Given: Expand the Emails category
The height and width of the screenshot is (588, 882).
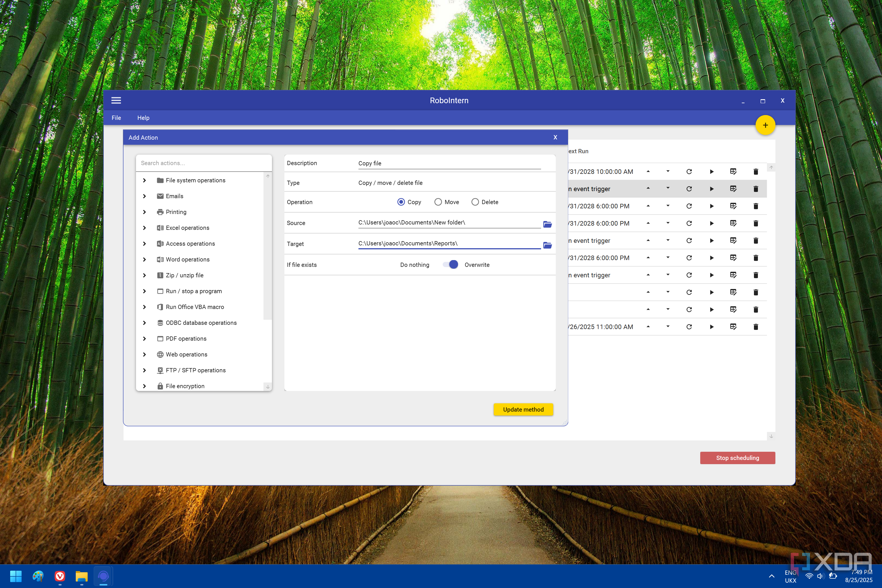Looking at the screenshot, I should click(x=144, y=196).
